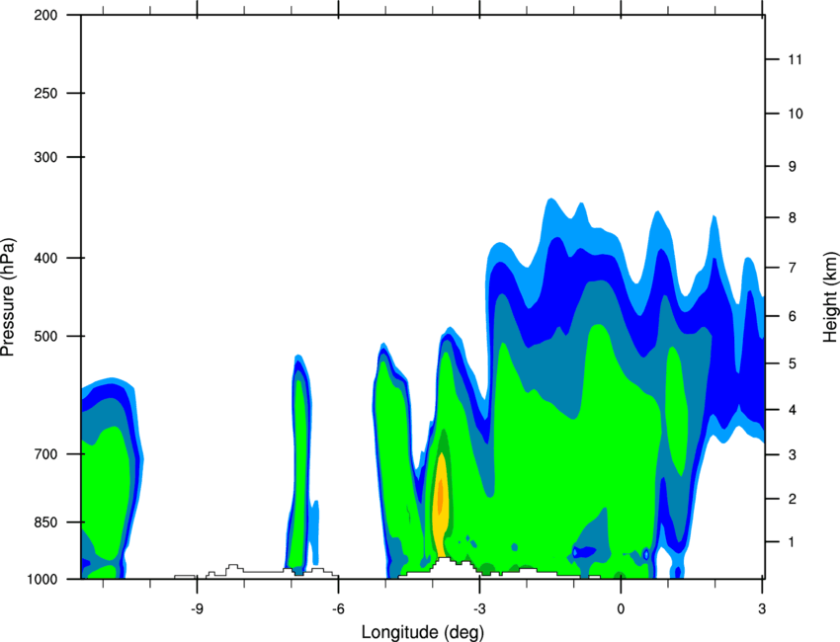The image size is (840, 642).
Task: Click the 200 hPa pressure label
Action: [45, 15]
